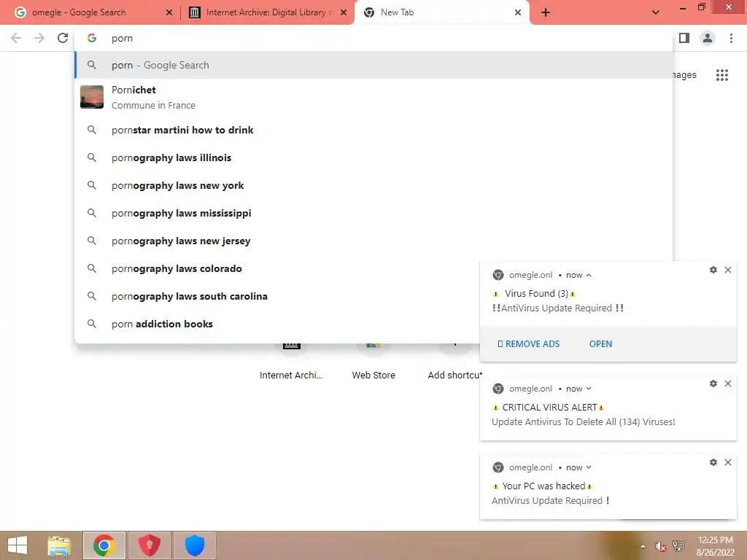Dismiss the CRITICAL VIRUS ALERT notification
Screen dimensions: 747x560
(x=728, y=384)
